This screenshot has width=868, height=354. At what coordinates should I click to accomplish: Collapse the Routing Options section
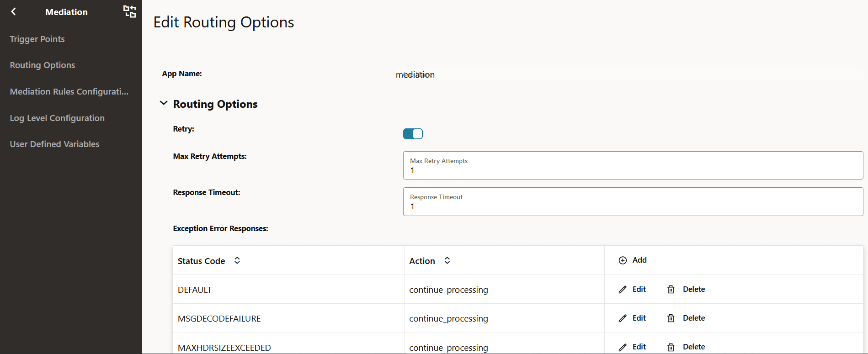click(164, 103)
